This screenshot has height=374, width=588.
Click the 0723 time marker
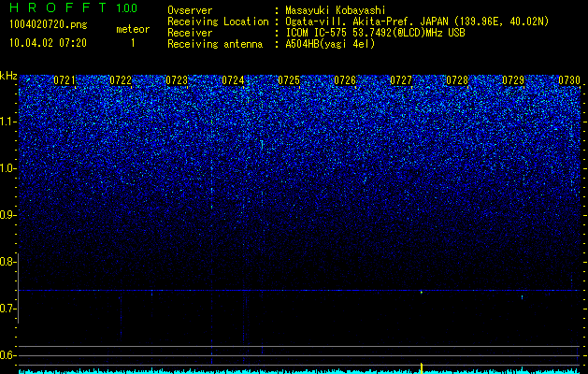point(177,80)
